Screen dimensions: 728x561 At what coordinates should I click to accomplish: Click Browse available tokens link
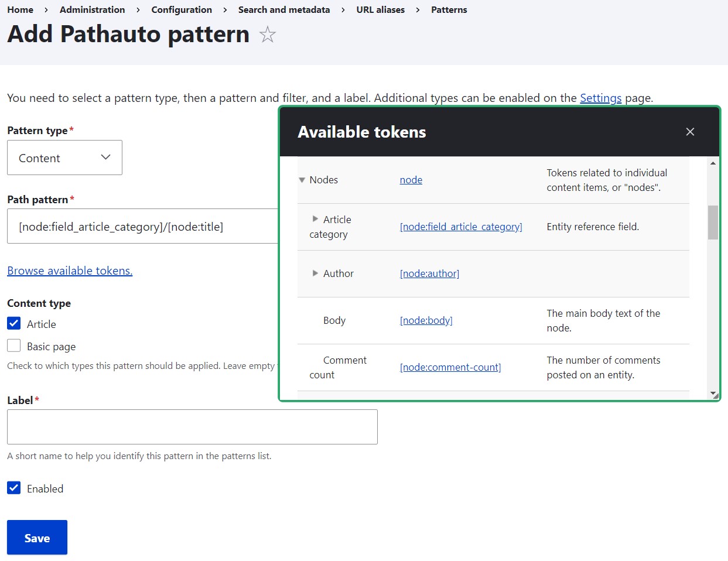click(70, 270)
